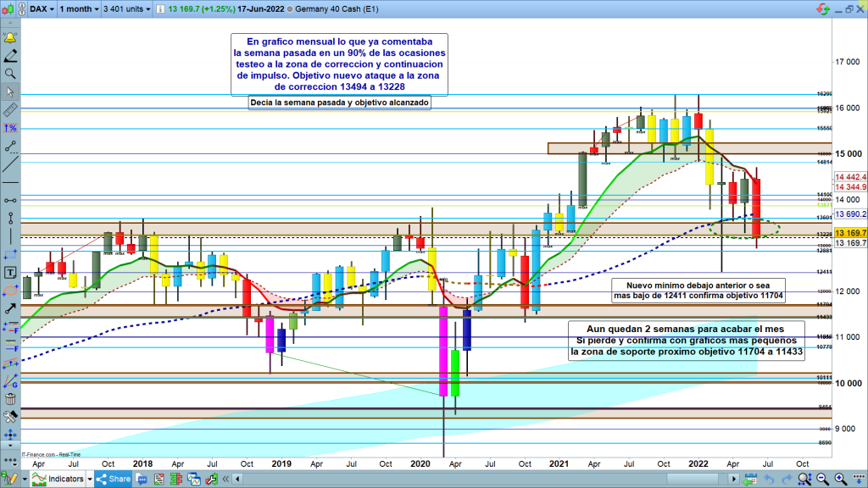The image size is (868, 488).
Task: Click the alert bell icon
Action: tap(11, 38)
